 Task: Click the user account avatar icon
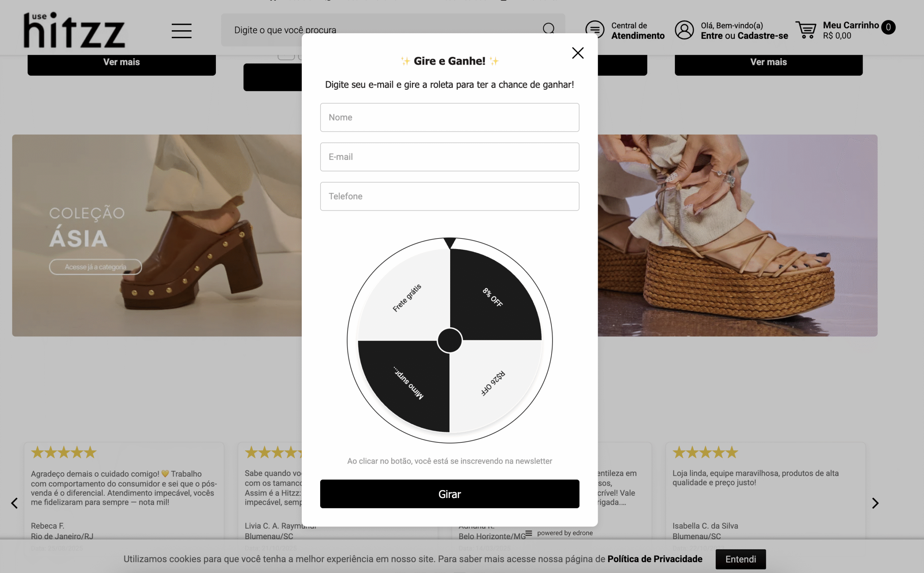pos(684,30)
